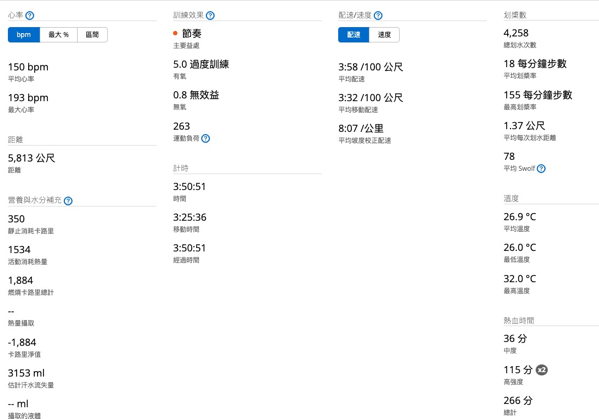Click the 熱血時間 section heading
Screen dimensions: 599x419
tap(519, 320)
